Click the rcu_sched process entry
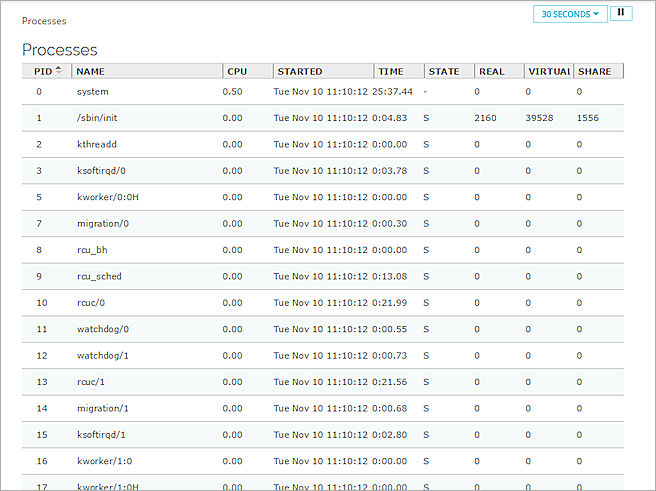656x491 pixels. (99, 276)
